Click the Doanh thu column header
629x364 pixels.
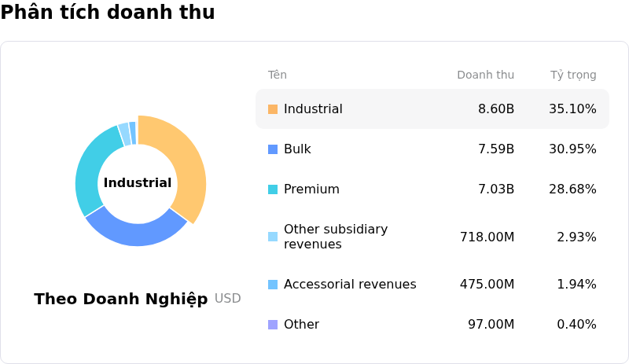tap(485, 75)
